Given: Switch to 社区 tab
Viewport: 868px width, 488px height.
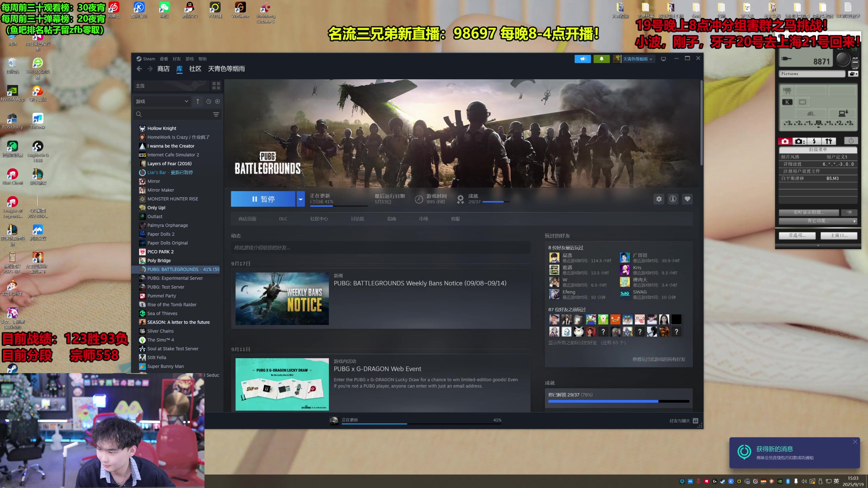Looking at the screenshot, I should point(195,69).
